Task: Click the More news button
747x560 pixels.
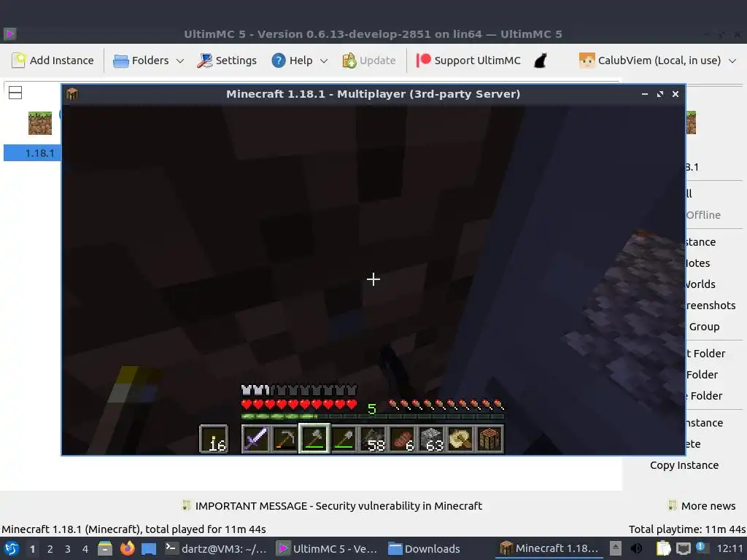Action: tap(702, 506)
